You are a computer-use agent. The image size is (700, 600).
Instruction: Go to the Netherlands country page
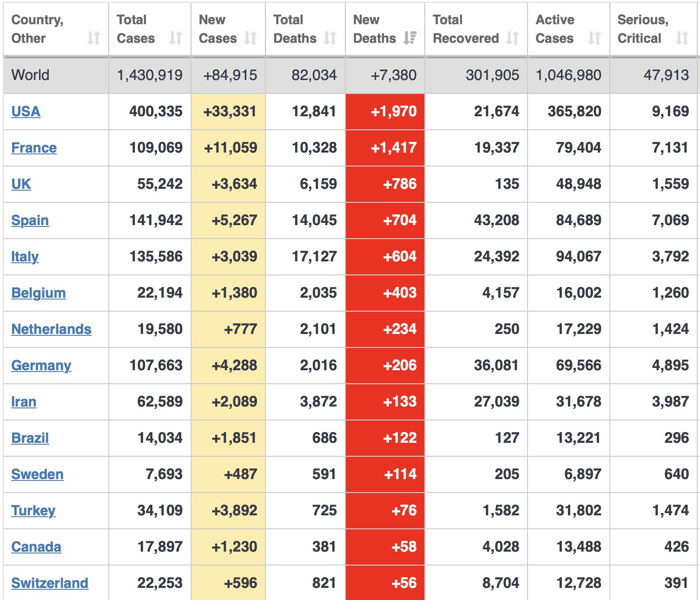(x=51, y=329)
